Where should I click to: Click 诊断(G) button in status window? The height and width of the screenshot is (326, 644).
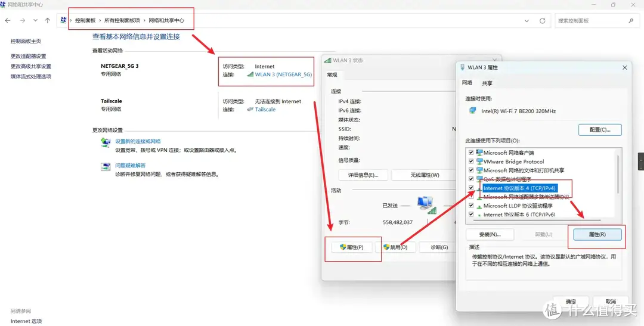point(439,247)
